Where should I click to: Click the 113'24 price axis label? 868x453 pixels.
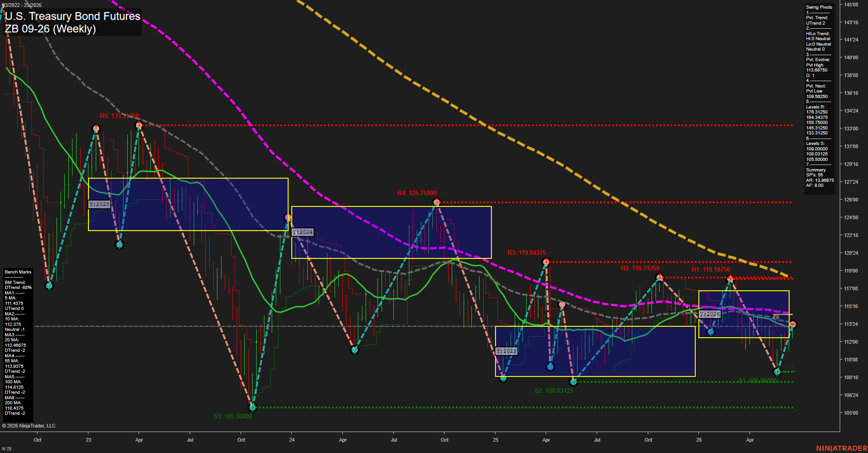851,324
